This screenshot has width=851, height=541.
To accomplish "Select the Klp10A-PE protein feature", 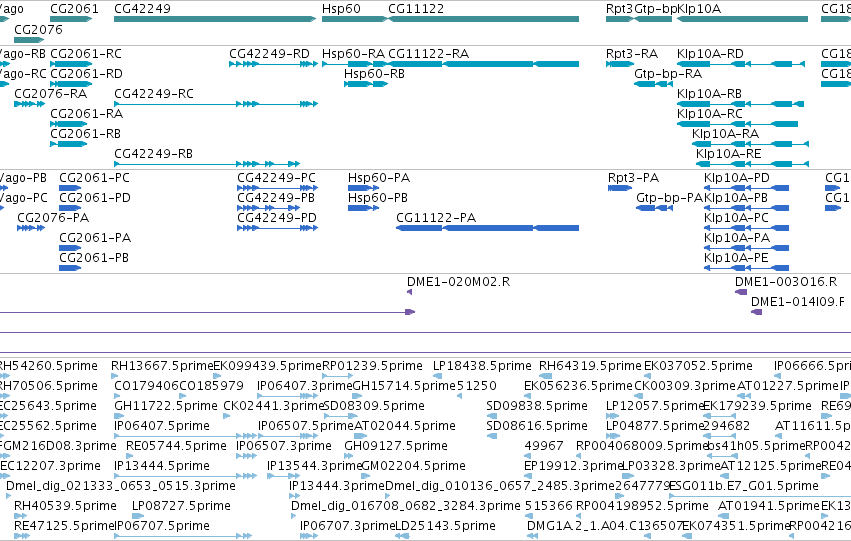I will (746, 269).
